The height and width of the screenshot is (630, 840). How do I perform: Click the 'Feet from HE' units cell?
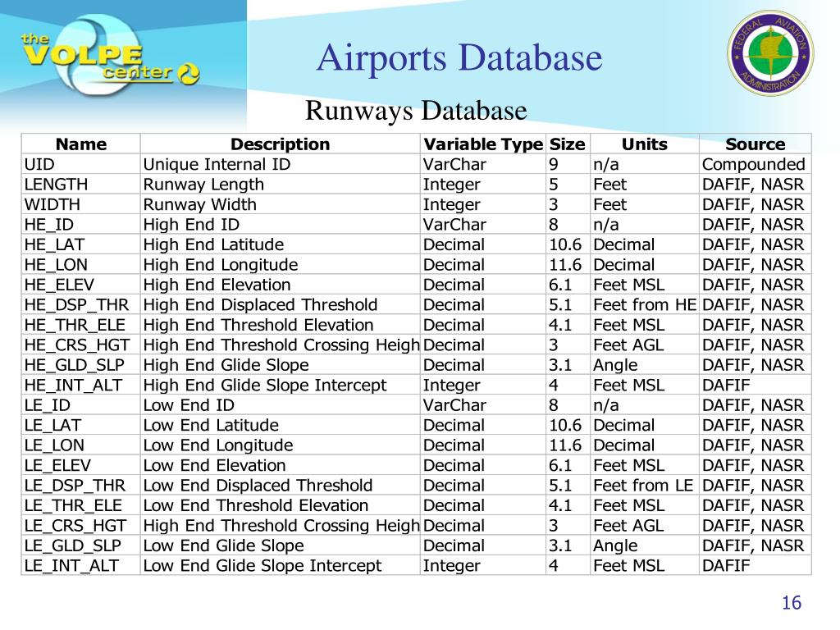click(645, 305)
